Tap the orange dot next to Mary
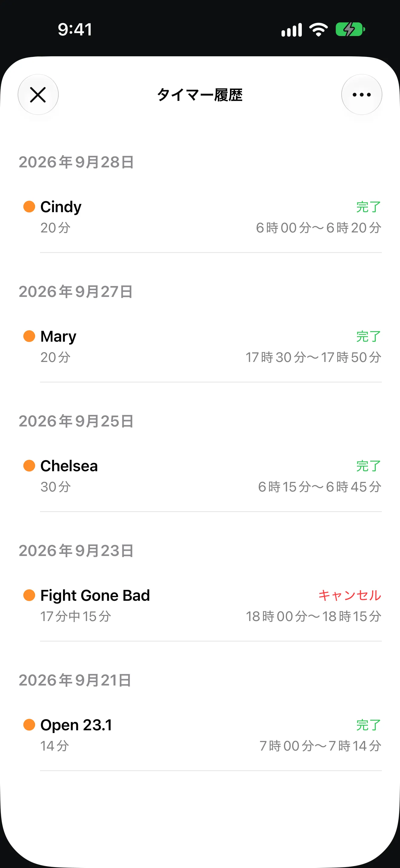This screenshot has height=868, width=400. point(29,336)
